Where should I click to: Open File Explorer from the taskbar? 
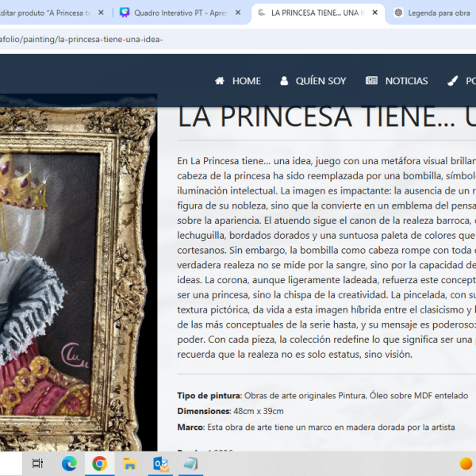point(130,464)
